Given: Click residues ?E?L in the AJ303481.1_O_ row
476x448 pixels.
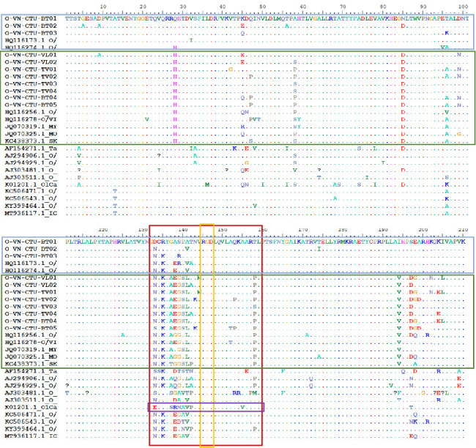Looking at the screenshot, I should click(441, 393).
